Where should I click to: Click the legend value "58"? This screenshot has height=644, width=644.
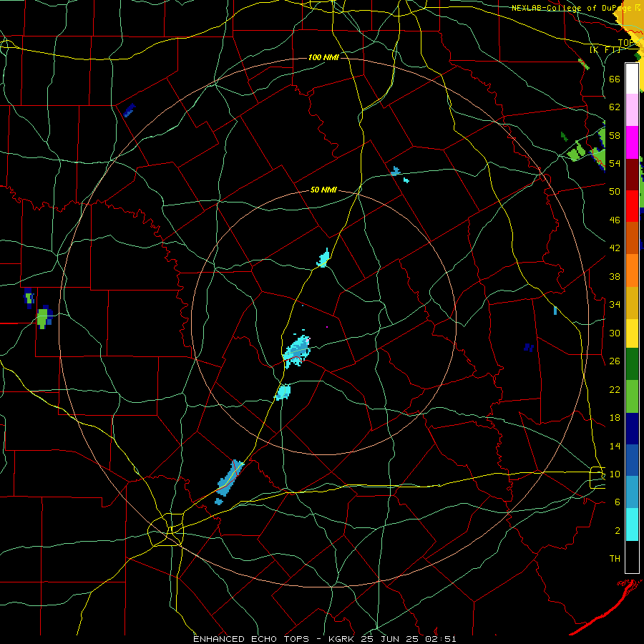coord(615,135)
